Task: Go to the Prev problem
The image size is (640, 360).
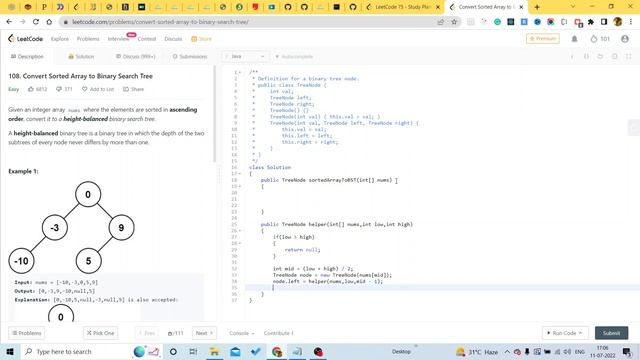Action: coord(147,333)
